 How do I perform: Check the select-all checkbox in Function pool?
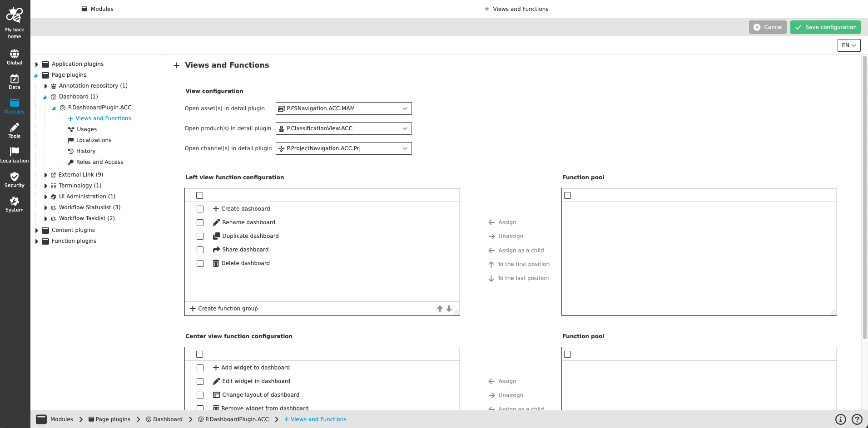coord(567,195)
